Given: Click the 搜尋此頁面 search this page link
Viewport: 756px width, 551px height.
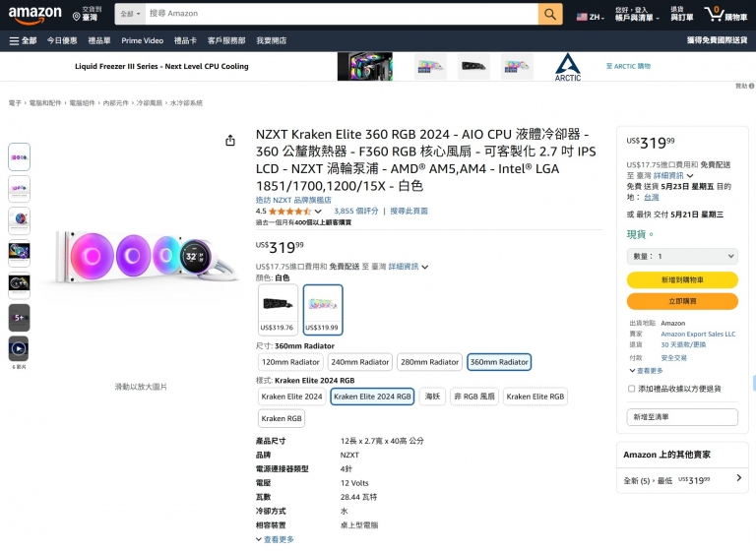Looking at the screenshot, I should click(409, 212).
